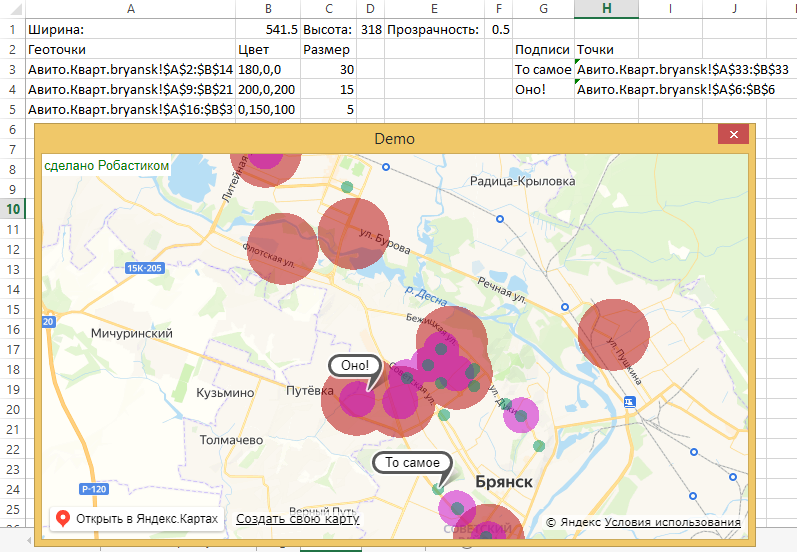The height and width of the screenshot is (552, 797).
Task: Select cell F1 with value 0.5
Action: (x=498, y=29)
